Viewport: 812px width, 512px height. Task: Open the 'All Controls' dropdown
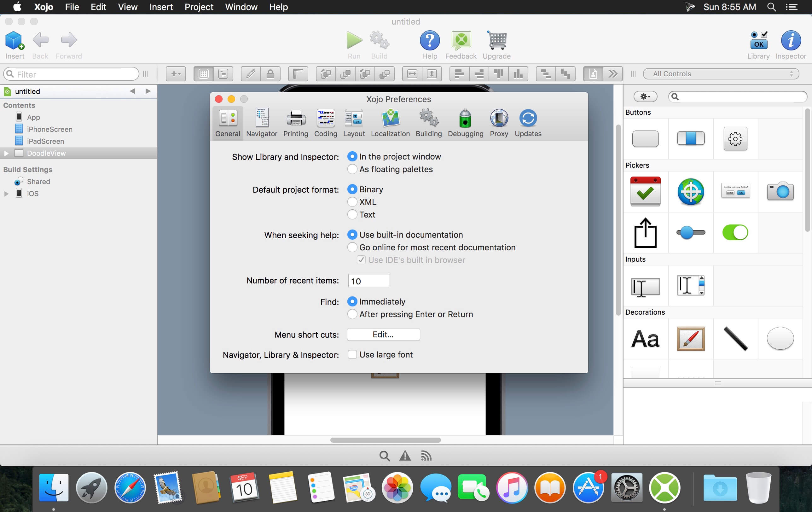point(721,73)
